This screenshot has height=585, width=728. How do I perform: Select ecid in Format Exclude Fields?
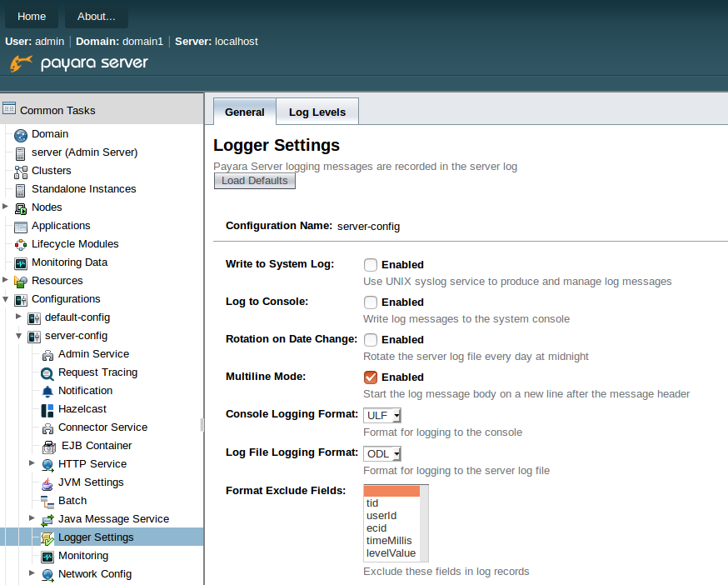point(391,528)
